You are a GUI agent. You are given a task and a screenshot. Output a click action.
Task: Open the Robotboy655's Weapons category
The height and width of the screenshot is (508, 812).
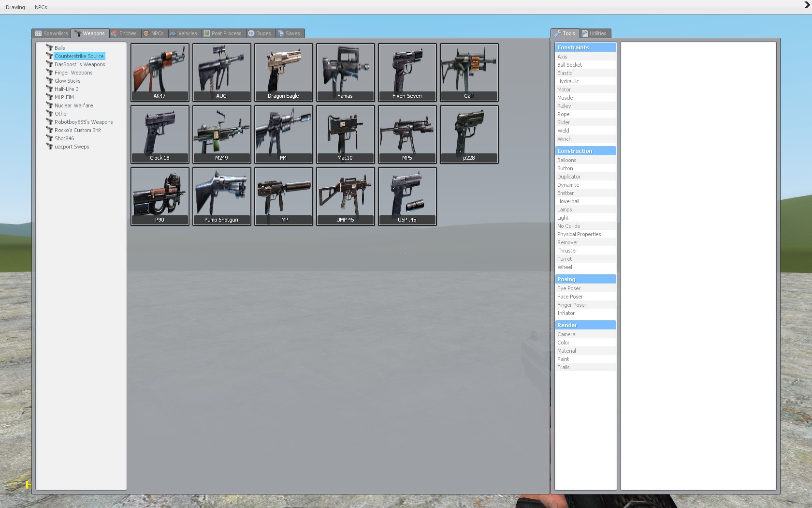(84, 122)
